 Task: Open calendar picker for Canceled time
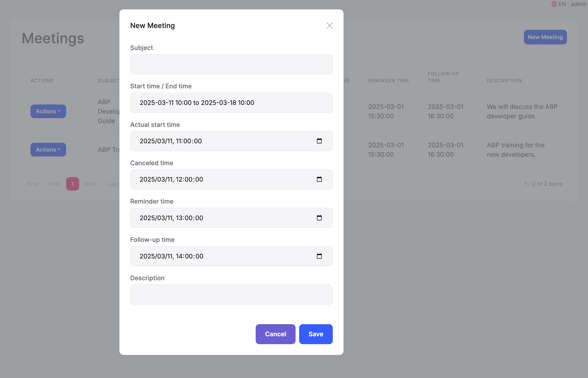319,179
